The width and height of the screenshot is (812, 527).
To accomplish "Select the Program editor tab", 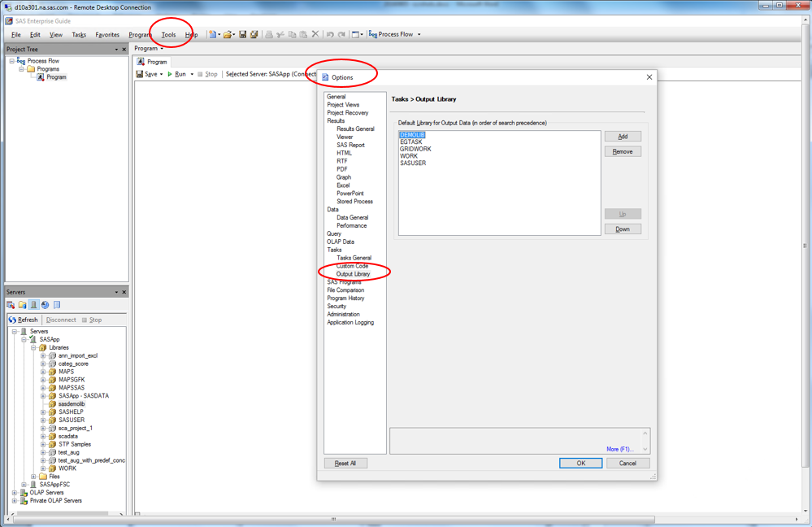I will (x=152, y=62).
